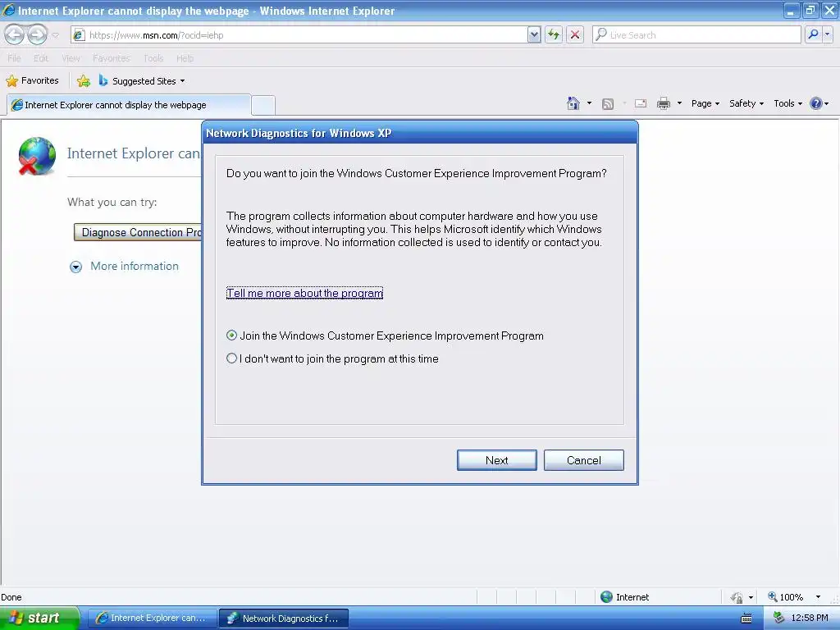The width and height of the screenshot is (840, 630).
Task: Click the Print icon
Action: [x=663, y=103]
